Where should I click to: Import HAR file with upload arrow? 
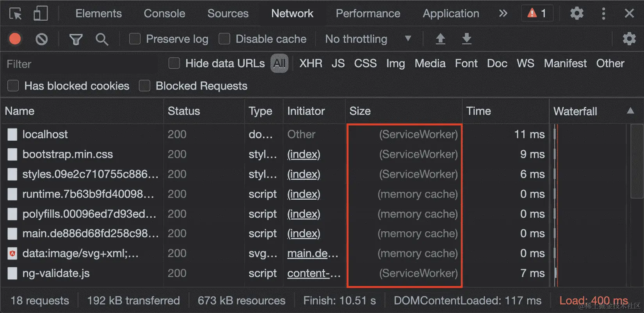pos(440,39)
